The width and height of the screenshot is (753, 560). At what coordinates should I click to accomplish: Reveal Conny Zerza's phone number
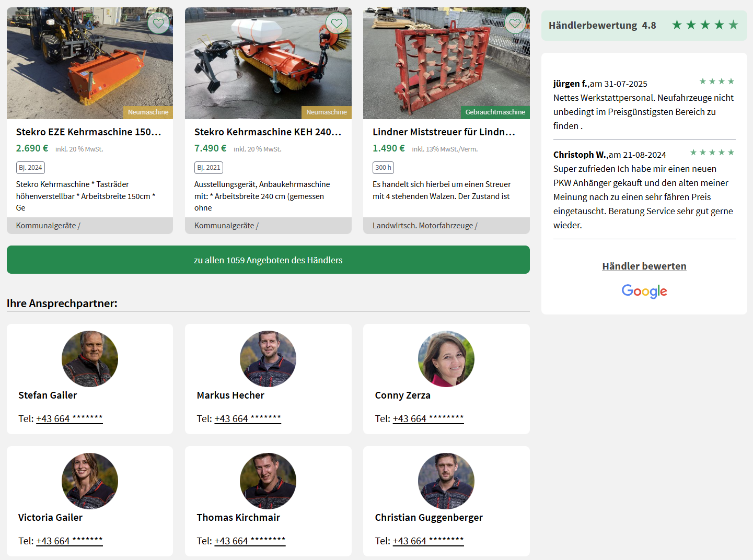tap(428, 418)
